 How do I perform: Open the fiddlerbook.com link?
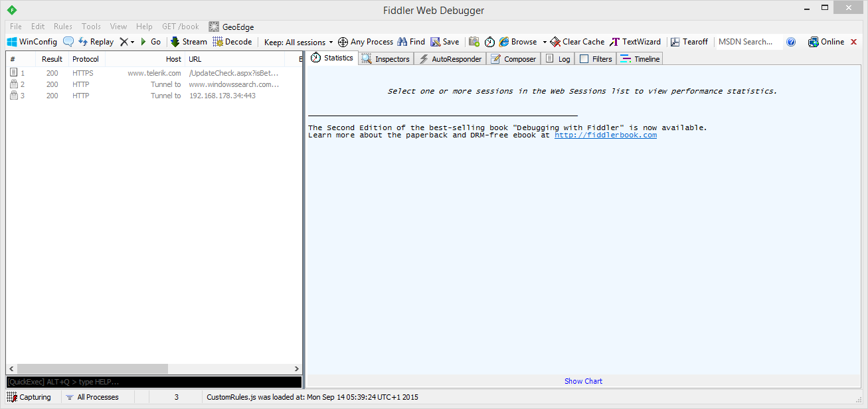(606, 135)
